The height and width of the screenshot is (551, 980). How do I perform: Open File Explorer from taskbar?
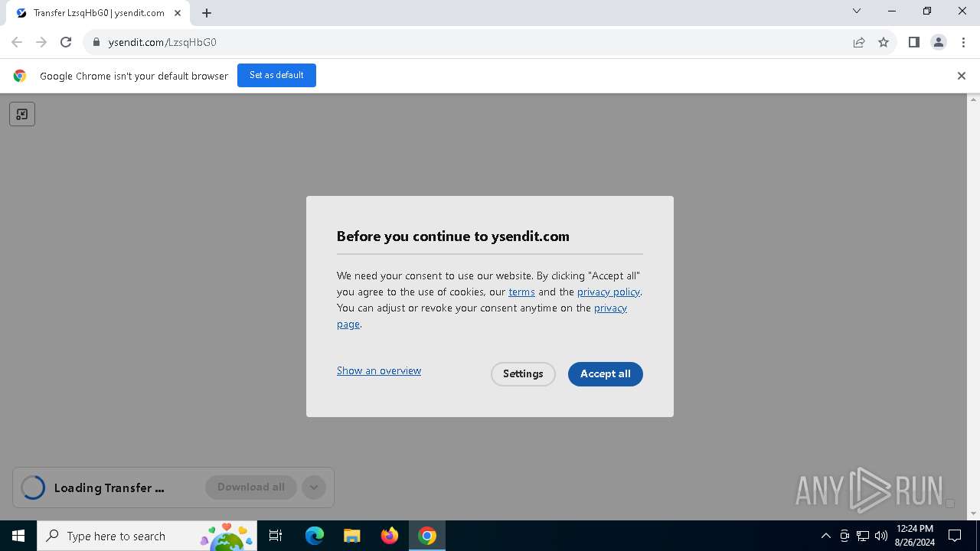pos(351,536)
